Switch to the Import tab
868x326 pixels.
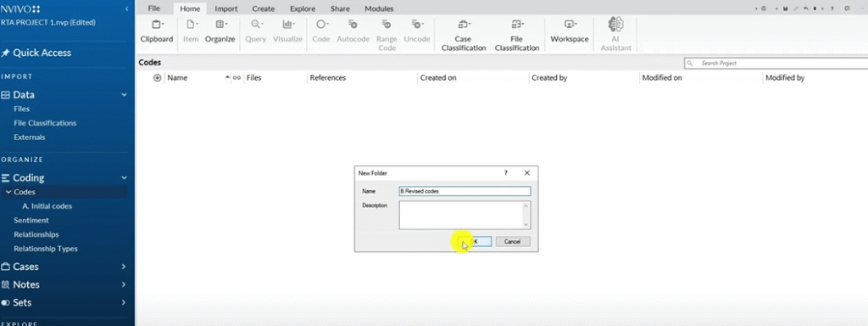click(x=225, y=8)
